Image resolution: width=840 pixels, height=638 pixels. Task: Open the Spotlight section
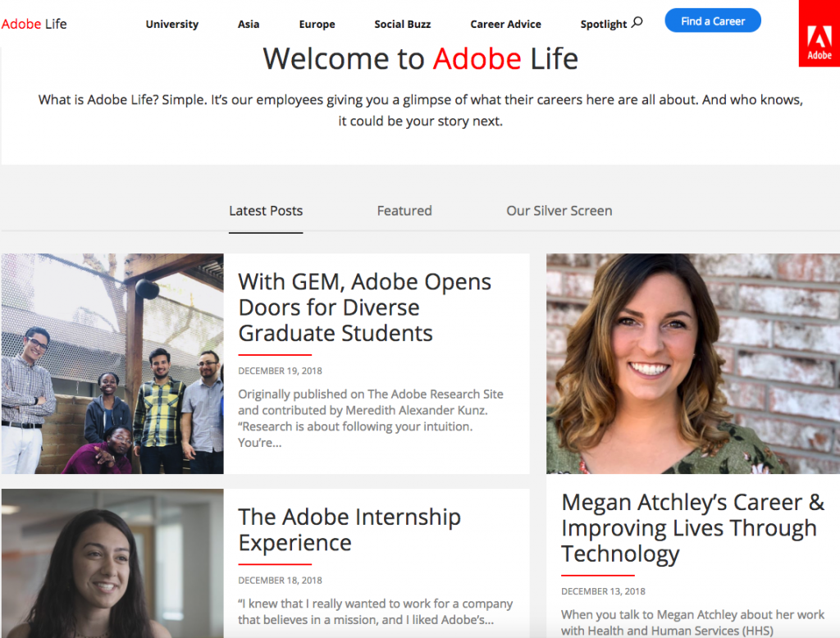(x=604, y=24)
